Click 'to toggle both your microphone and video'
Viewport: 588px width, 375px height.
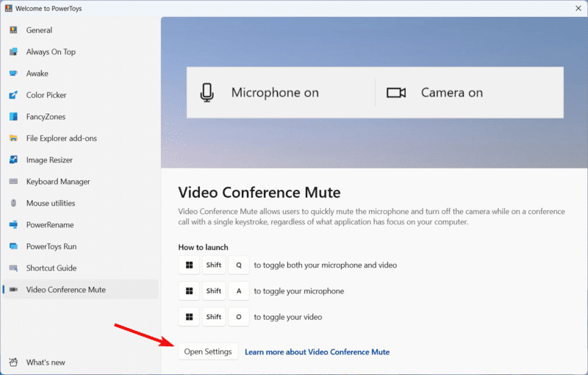tap(326, 265)
